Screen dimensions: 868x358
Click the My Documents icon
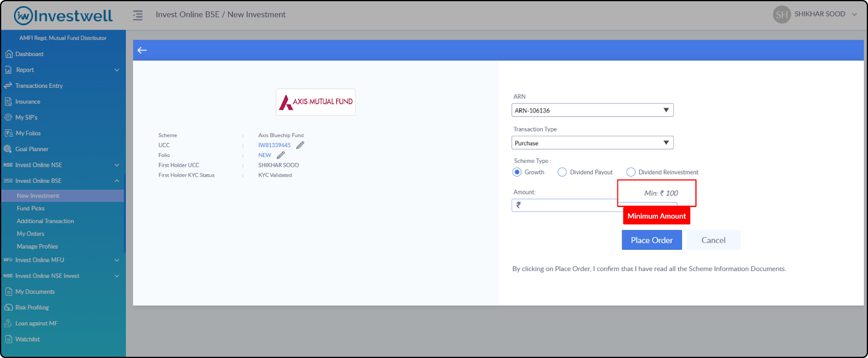coord(9,292)
